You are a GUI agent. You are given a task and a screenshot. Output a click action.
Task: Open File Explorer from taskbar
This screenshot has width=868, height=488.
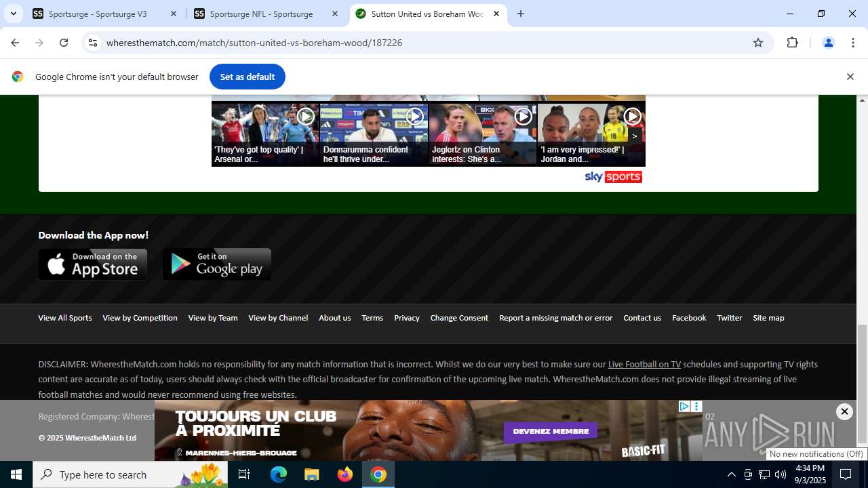(312, 474)
